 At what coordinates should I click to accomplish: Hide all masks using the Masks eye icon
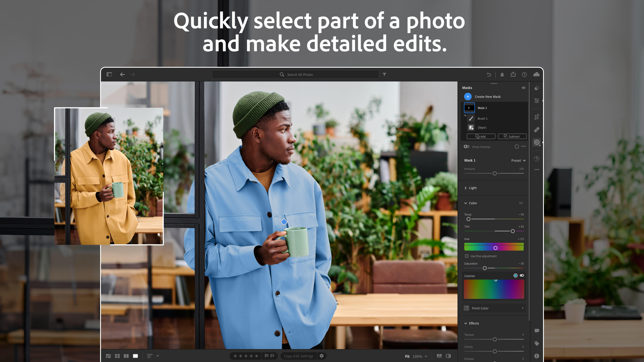(x=523, y=88)
